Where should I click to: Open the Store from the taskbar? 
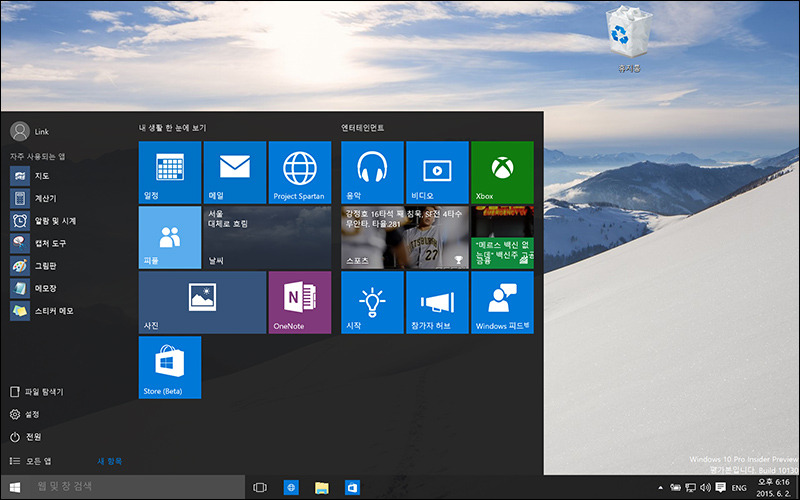pos(352,488)
